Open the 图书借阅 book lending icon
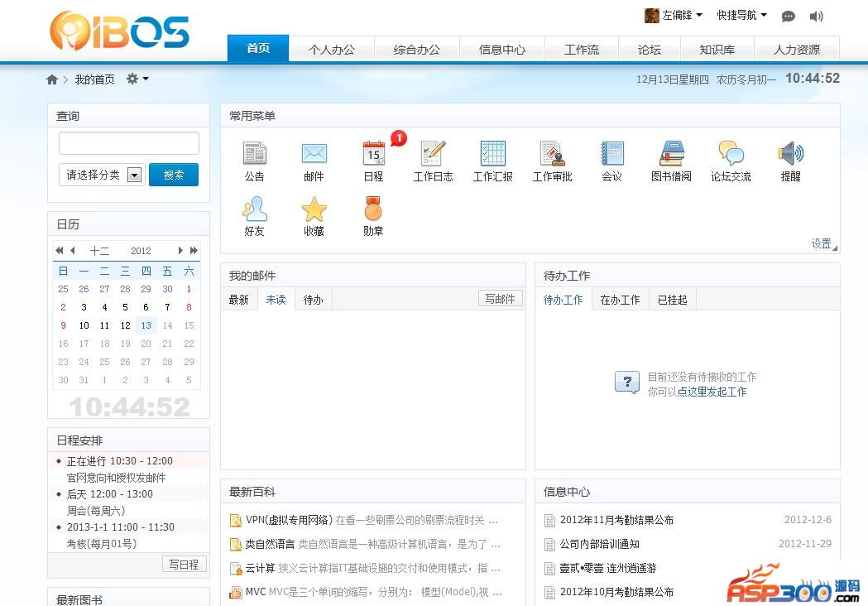This screenshot has width=868, height=606. [671, 154]
